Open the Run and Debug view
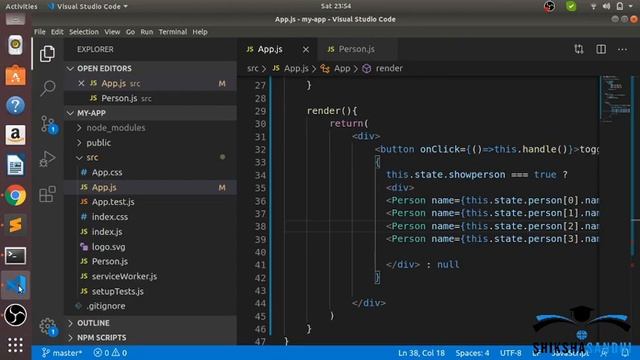The image size is (640, 360). (47, 159)
